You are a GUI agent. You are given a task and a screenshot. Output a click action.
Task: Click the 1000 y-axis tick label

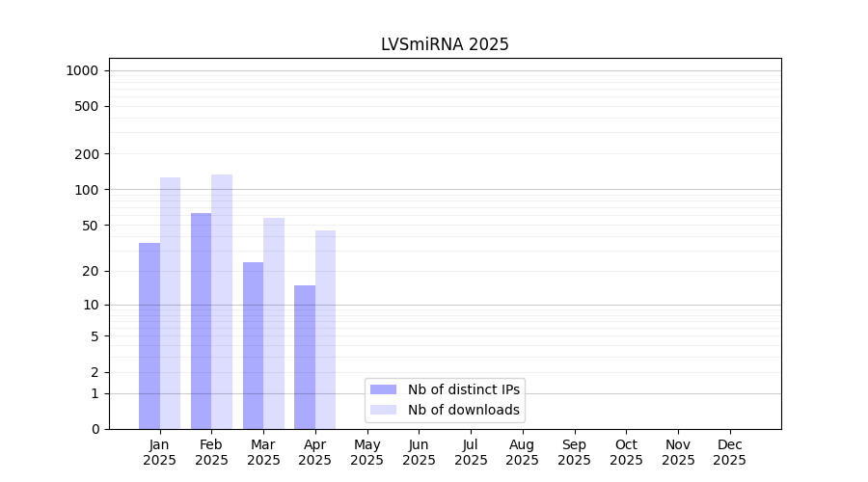(x=82, y=70)
